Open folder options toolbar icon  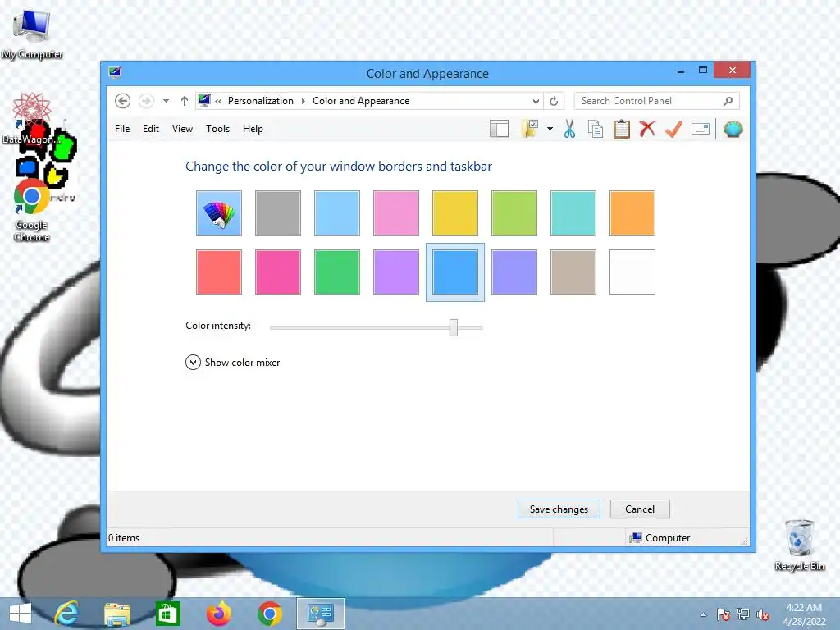click(x=530, y=129)
